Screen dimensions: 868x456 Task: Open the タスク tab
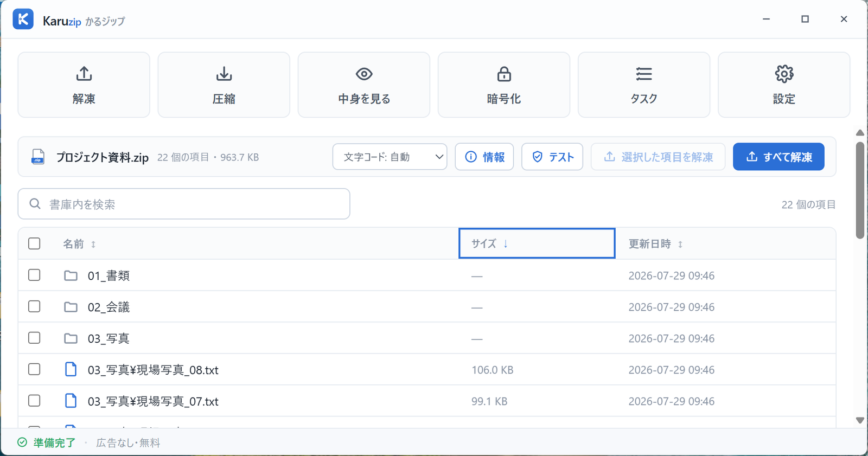pos(643,85)
